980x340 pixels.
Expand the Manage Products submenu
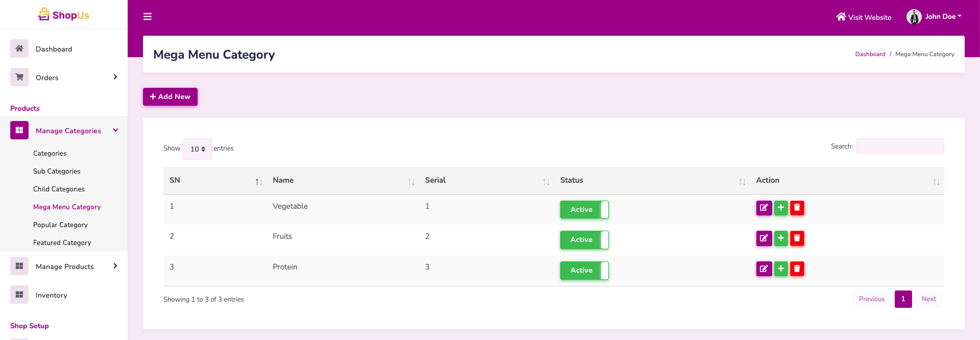(64, 266)
